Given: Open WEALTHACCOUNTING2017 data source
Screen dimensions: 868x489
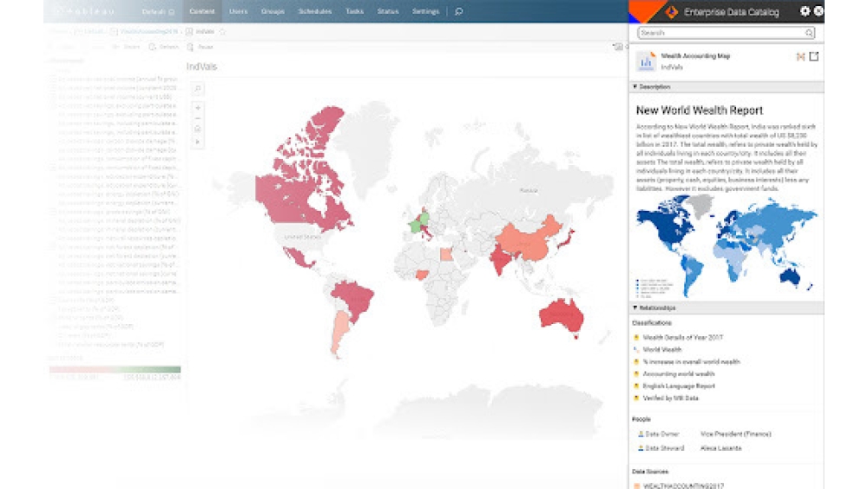Looking at the screenshot, I should [x=683, y=486].
